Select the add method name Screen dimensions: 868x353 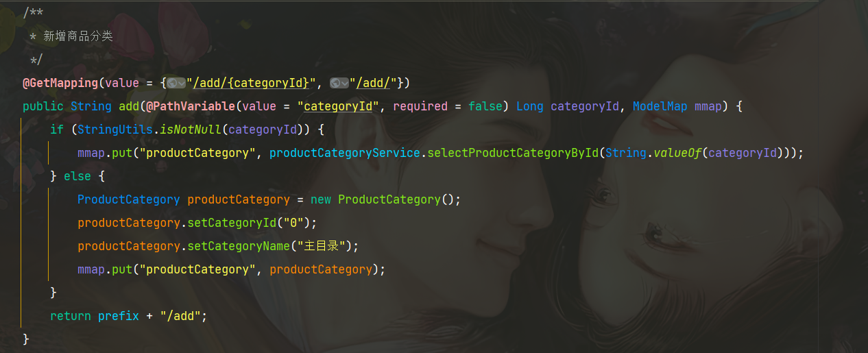pos(129,106)
